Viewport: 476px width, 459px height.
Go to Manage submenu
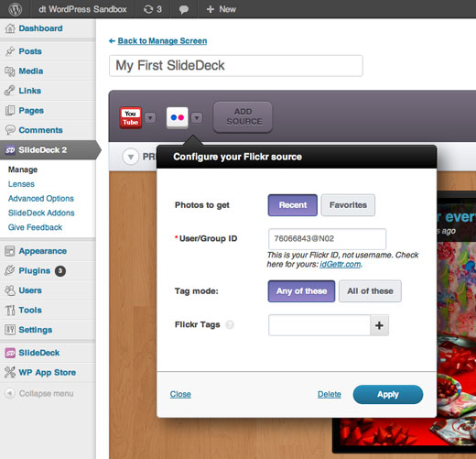(x=23, y=169)
